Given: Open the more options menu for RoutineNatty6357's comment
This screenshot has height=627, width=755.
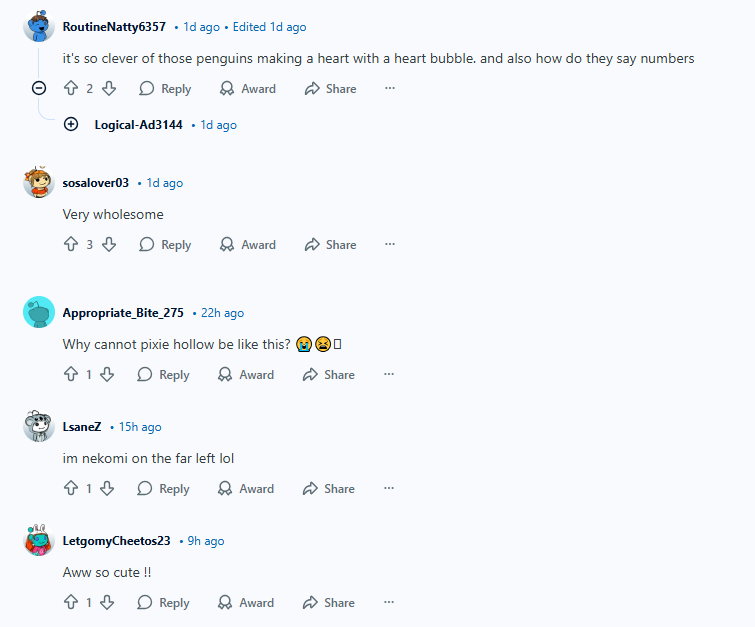Looking at the screenshot, I should tap(390, 88).
